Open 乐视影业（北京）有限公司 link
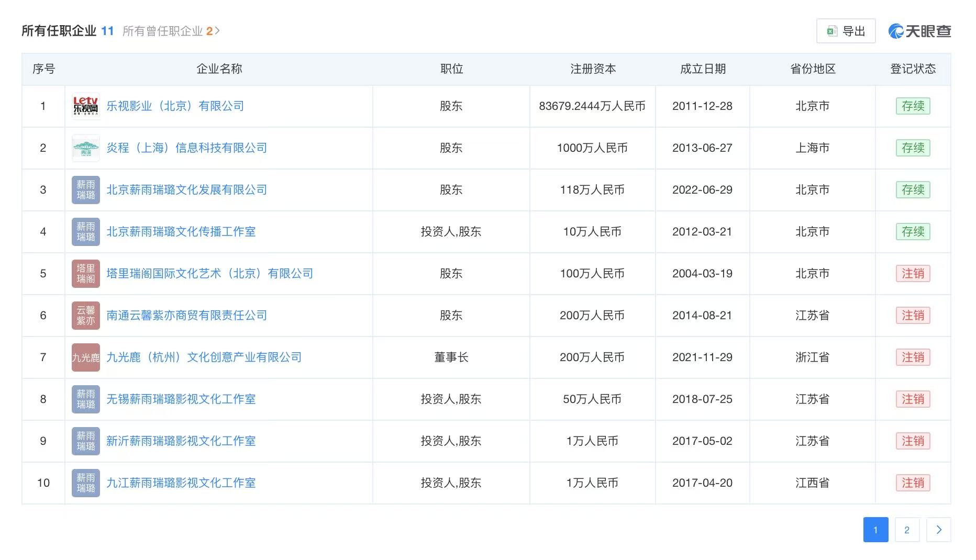 (x=175, y=106)
